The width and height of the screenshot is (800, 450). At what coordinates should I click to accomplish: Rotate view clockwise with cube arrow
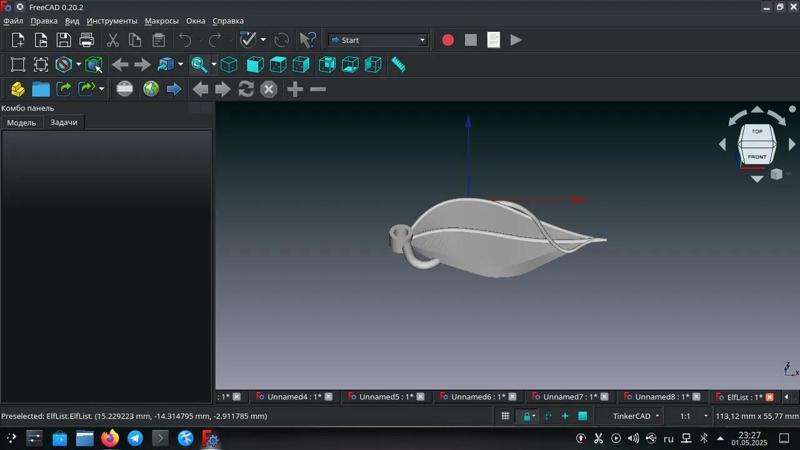[x=777, y=117]
